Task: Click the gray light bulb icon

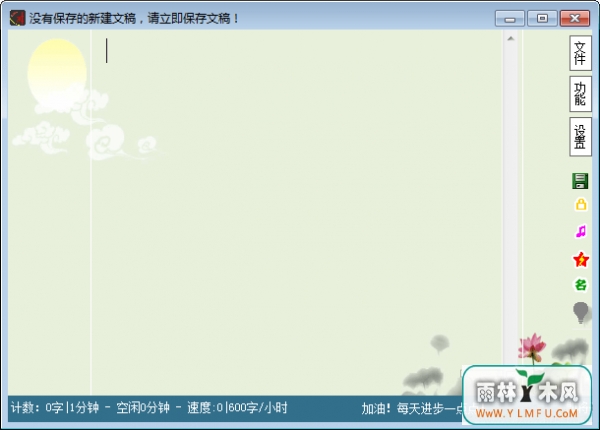Action: point(580,313)
